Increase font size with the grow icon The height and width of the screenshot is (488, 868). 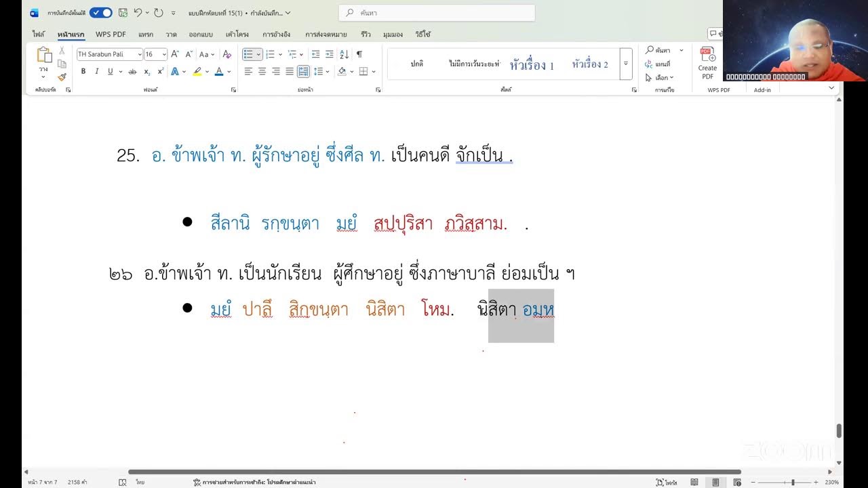click(x=175, y=54)
